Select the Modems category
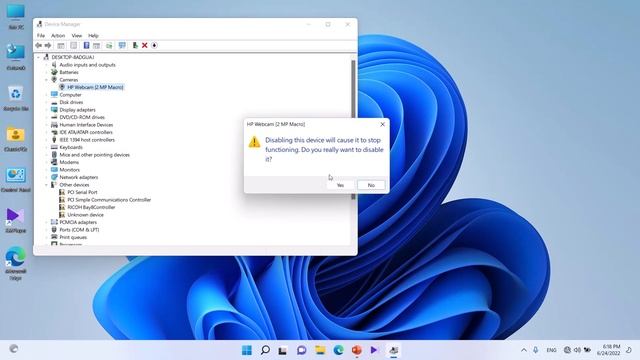Image resolution: width=640 pixels, height=360 pixels. point(69,162)
